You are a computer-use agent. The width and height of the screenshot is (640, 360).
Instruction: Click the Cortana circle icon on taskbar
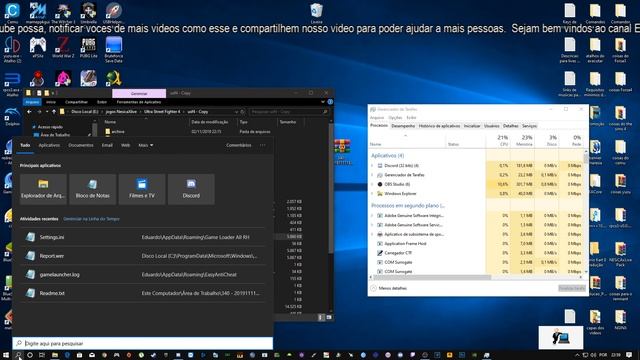point(30,355)
